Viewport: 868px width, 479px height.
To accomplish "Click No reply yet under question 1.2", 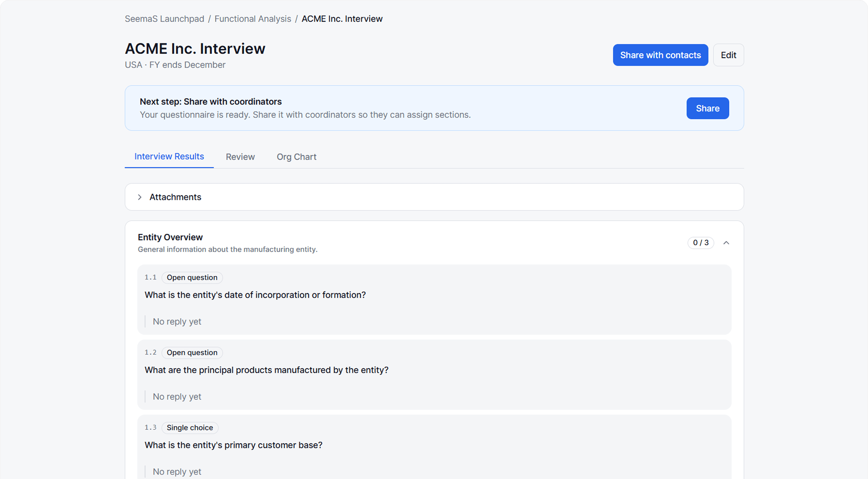I will 177,397.
